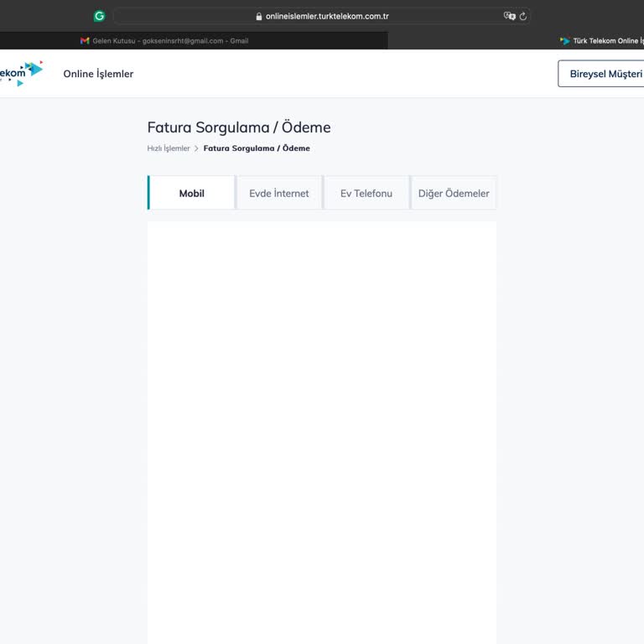644x644 pixels.
Task: Switch to Türk Telekom Online browser tab
Action: (x=602, y=40)
